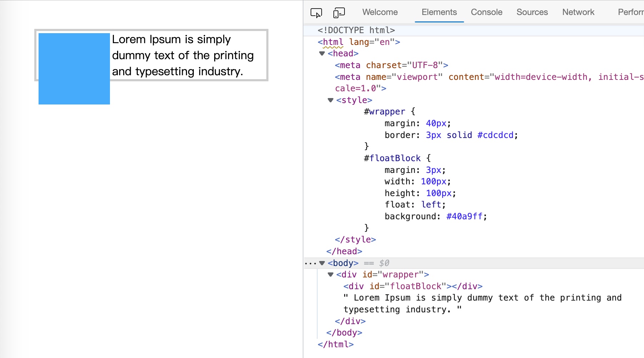Image resolution: width=644 pixels, height=358 pixels.
Task: Collapse the style element triangle
Action: point(331,100)
